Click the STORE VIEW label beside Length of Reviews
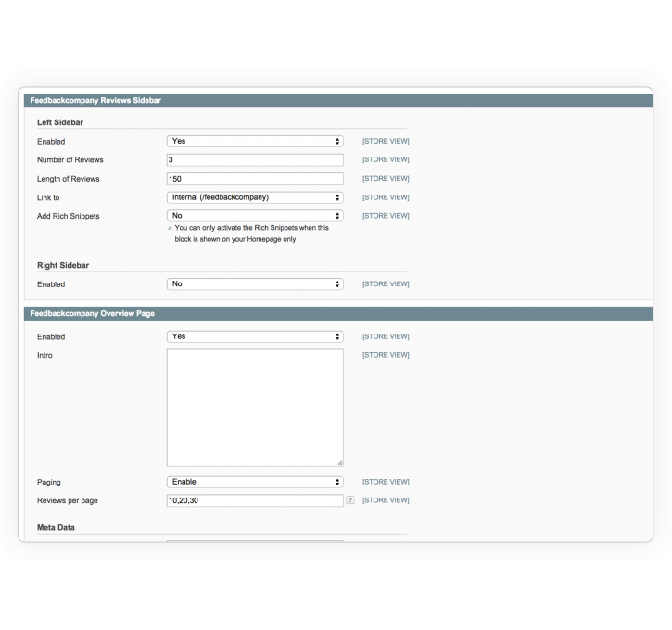The width and height of the screenshot is (672, 630). (386, 178)
